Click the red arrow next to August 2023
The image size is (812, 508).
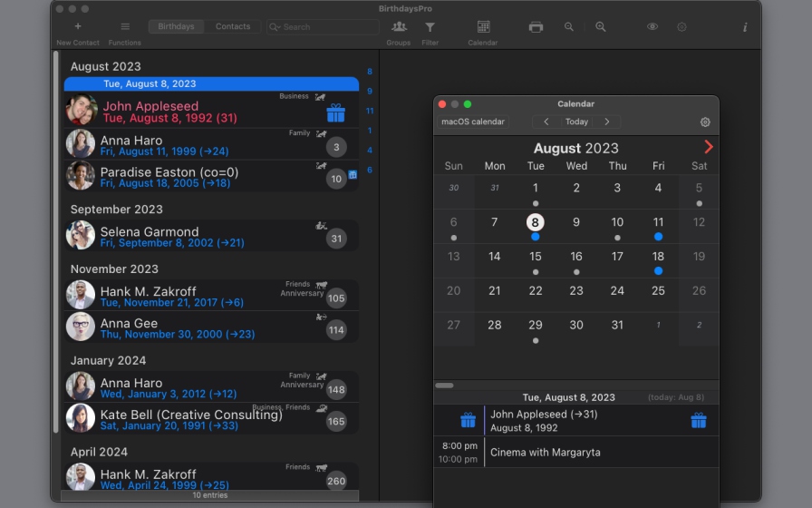(x=708, y=147)
